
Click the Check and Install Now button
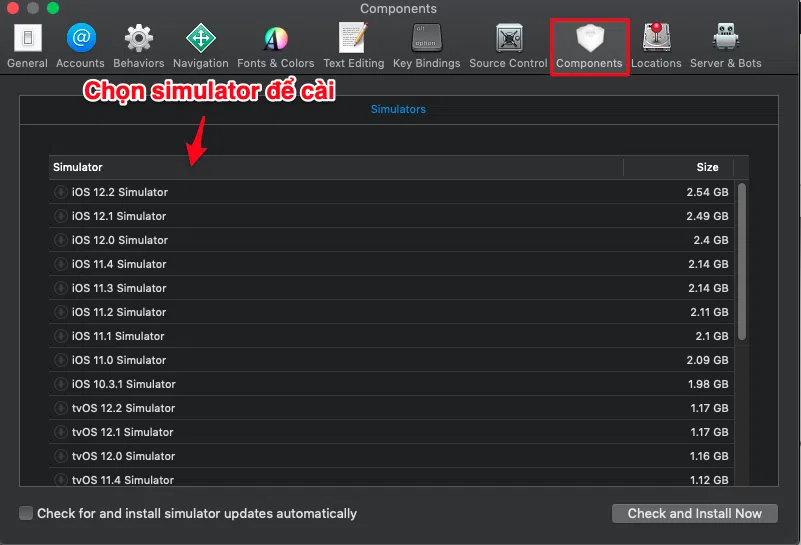[x=695, y=513]
